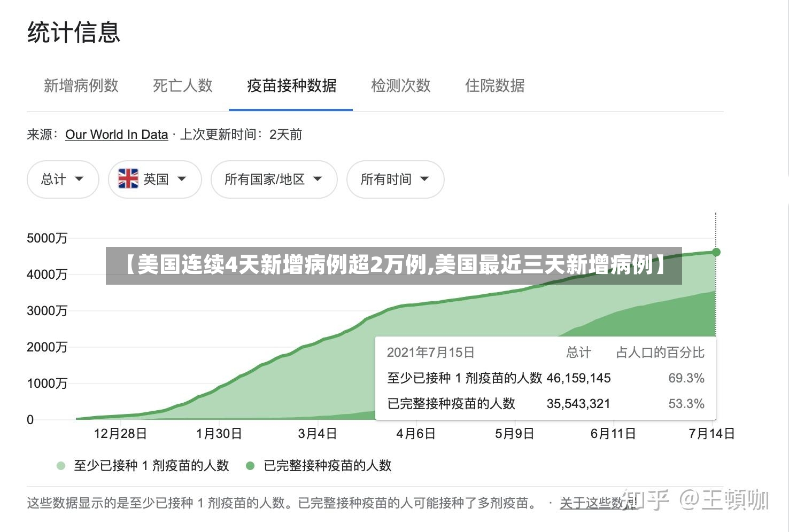Click the 7月14日 axis label
Screen dimensions: 789x532
(x=711, y=434)
